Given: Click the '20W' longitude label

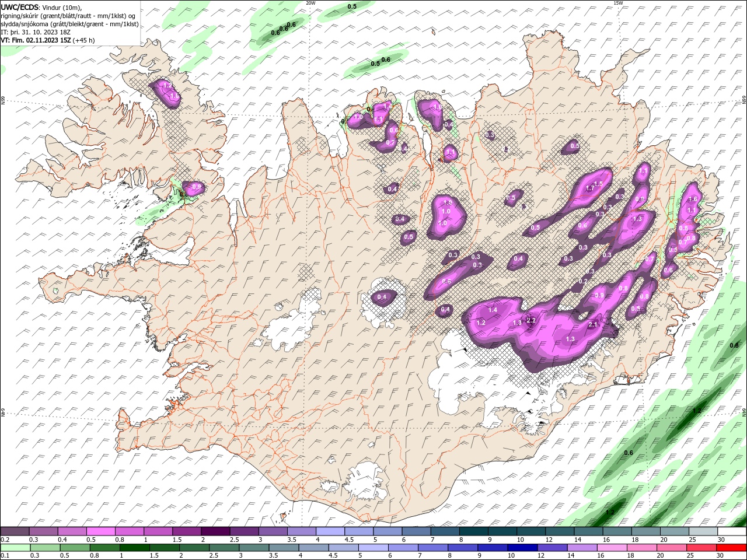Looking at the screenshot, I should pos(310,3).
